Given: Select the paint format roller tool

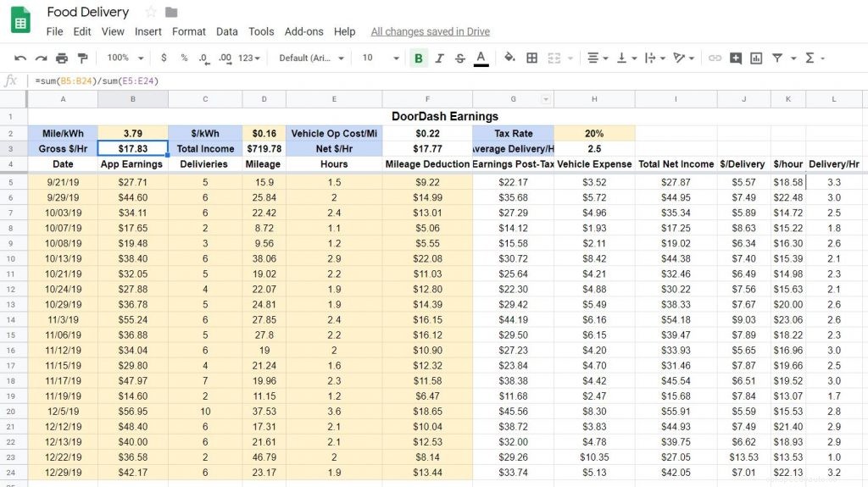Looking at the screenshot, I should coord(82,58).
